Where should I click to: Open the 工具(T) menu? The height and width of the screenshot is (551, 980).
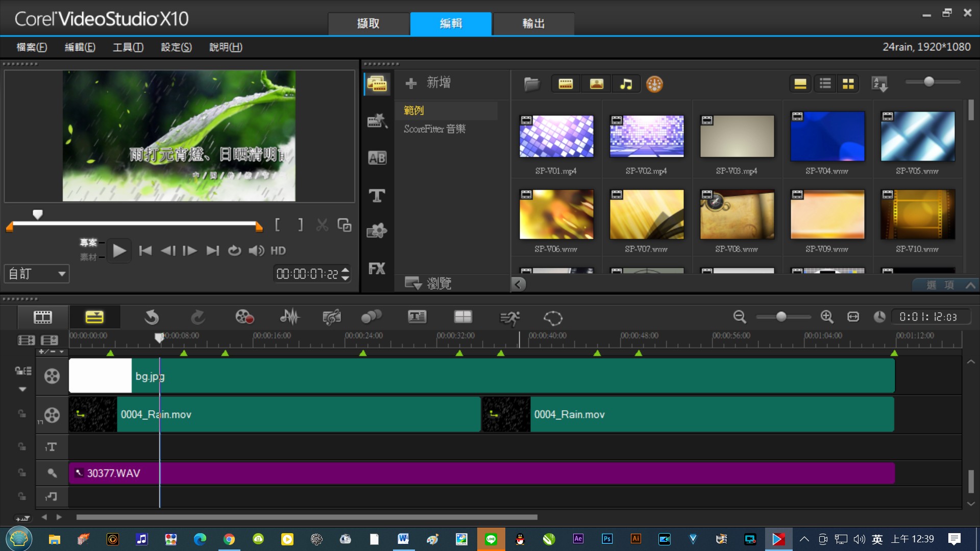click(128, 47)
